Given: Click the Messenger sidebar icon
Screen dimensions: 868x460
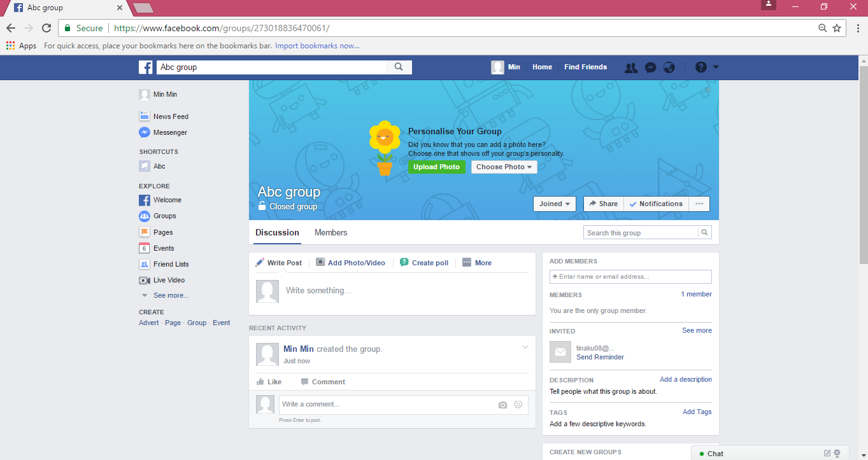Looking at the screenshot, I should (145, 132).
